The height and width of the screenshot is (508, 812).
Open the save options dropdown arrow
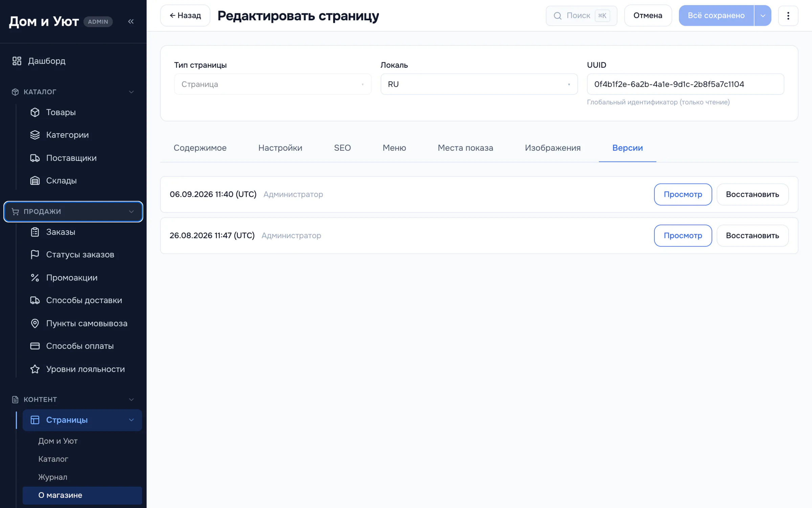[x=763, y=16]
